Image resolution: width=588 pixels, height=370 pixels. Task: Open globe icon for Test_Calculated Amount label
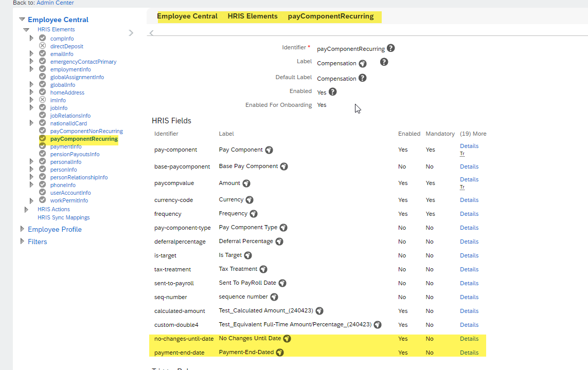(x=319, y=311)
